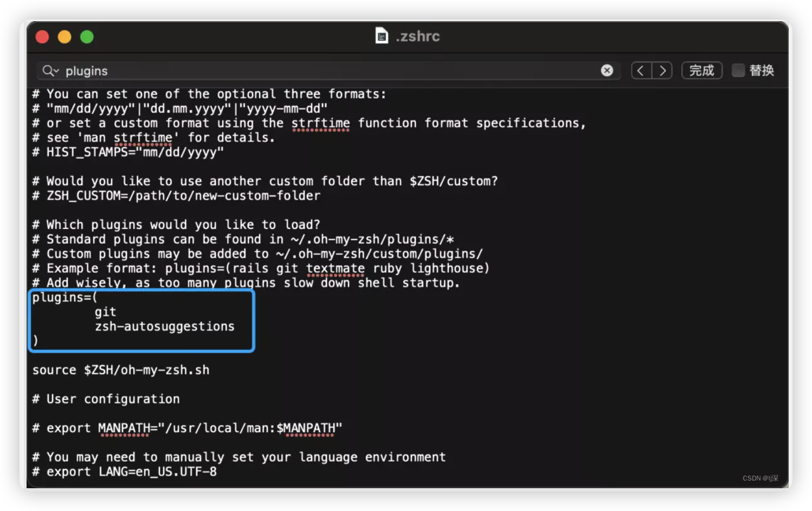Clear the search text with the X icon

tap(607, 71)
